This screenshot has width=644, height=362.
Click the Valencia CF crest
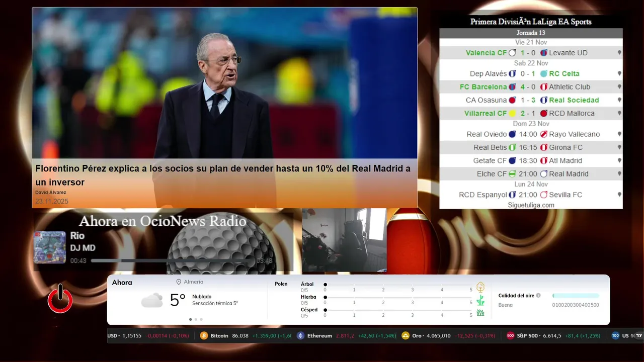tap(512, 53)
